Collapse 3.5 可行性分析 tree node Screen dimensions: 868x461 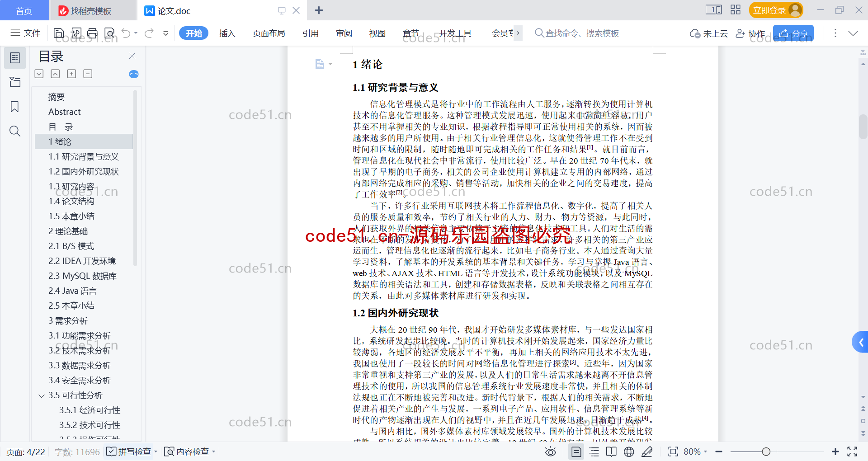[42, 395]
